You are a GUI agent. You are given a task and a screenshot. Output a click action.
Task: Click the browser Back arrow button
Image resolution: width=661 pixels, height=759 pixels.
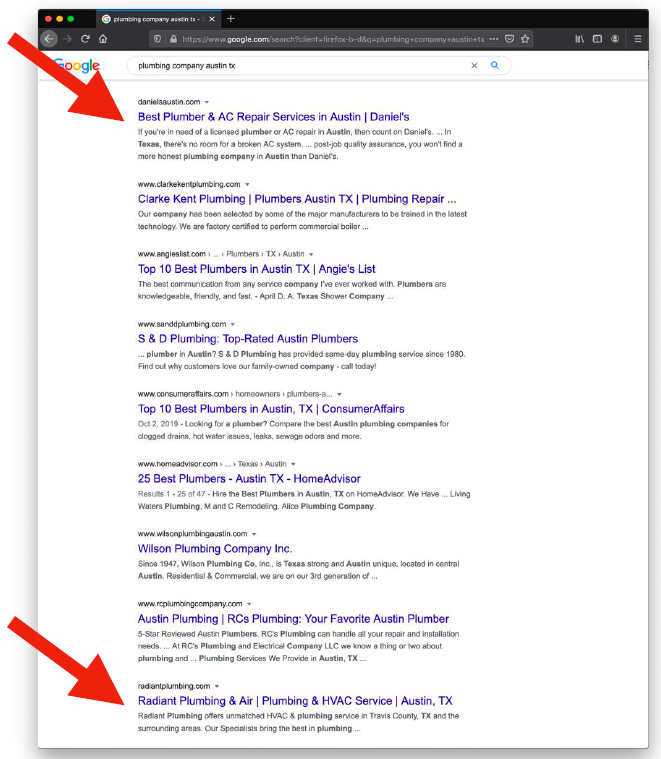pos(49,39)
